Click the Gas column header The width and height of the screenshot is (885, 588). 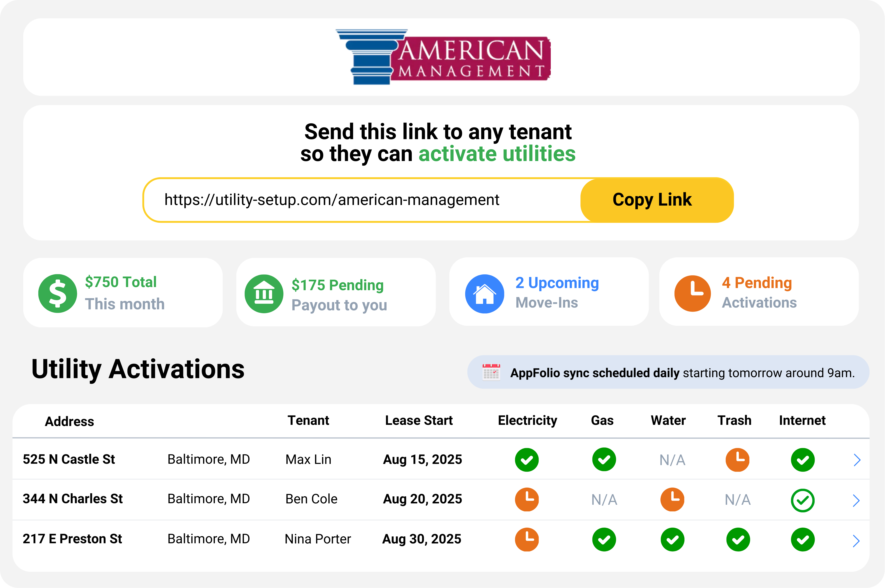coord(602,420)
